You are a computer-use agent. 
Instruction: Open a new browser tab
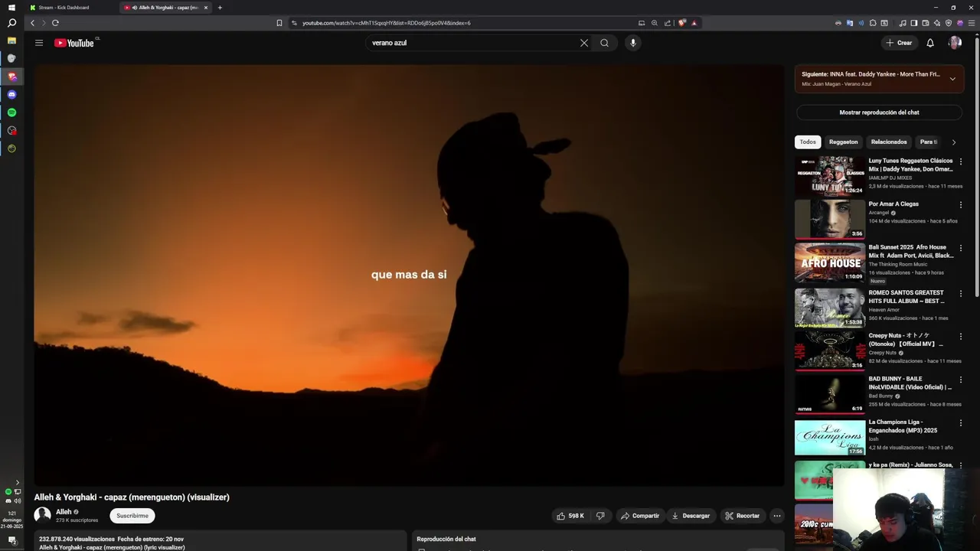(220, 8)
